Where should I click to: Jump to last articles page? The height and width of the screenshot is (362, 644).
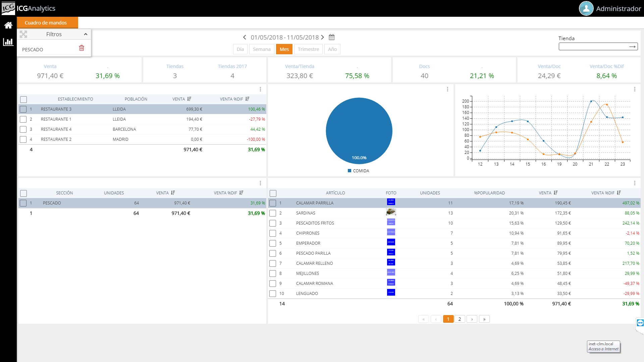coord(484,319)
